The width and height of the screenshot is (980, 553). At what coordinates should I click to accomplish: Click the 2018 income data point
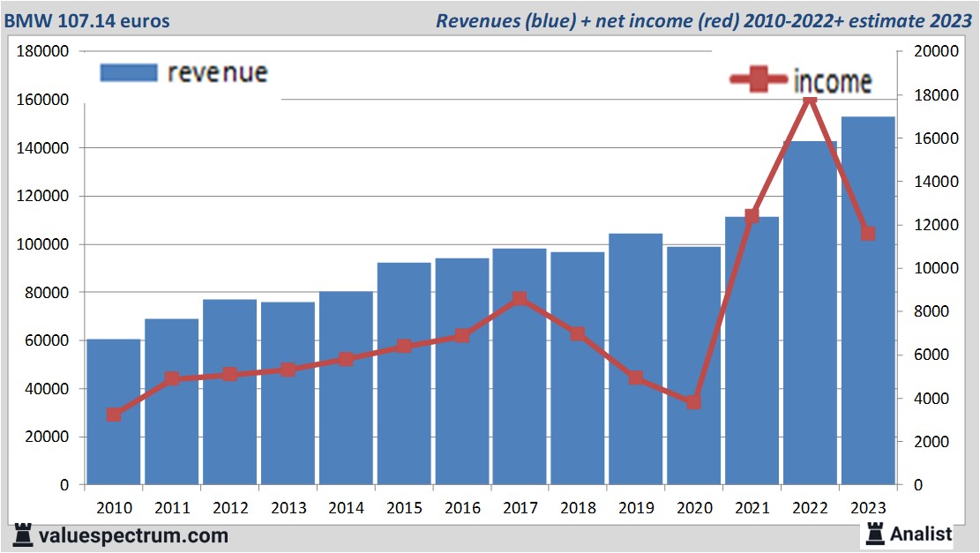[x=578, y=333]
